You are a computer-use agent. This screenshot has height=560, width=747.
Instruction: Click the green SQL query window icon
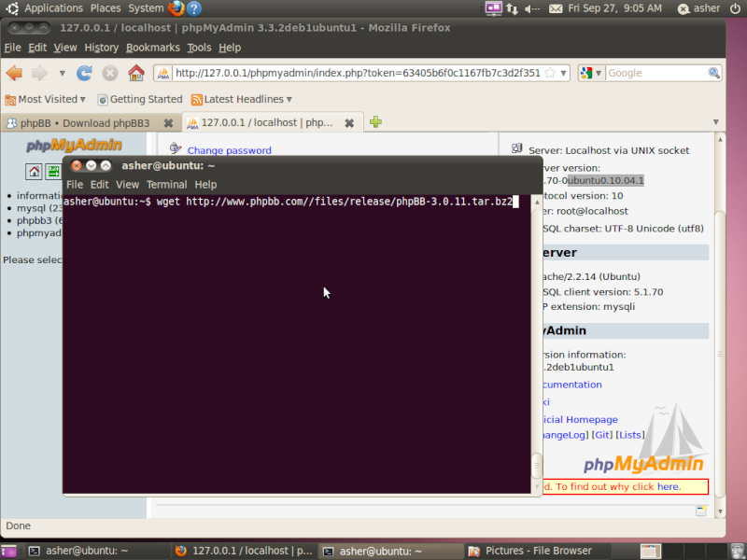tap(53, 172)
